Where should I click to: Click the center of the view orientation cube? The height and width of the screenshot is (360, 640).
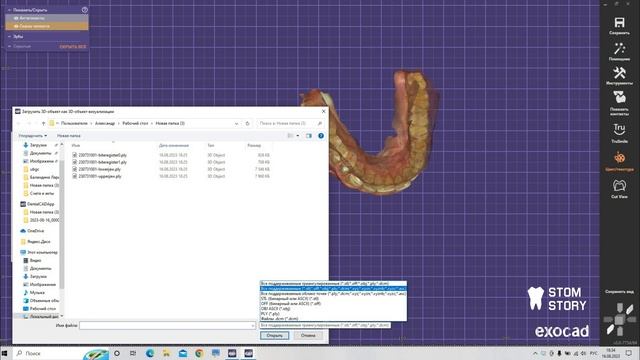tap(619, 320)
